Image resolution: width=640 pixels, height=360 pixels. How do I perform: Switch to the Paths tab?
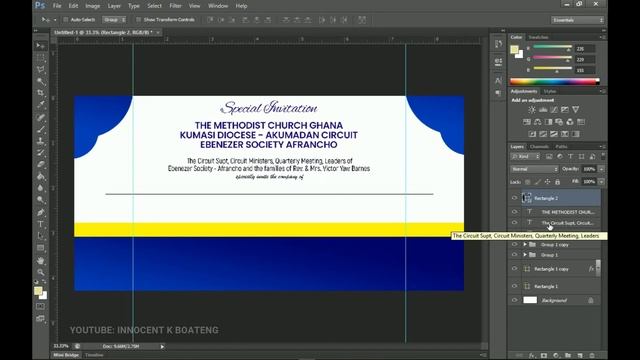click(561, 147)
